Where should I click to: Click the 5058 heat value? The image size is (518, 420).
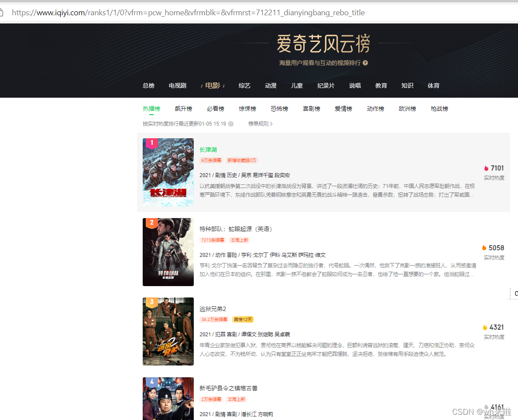click(496, 248)
